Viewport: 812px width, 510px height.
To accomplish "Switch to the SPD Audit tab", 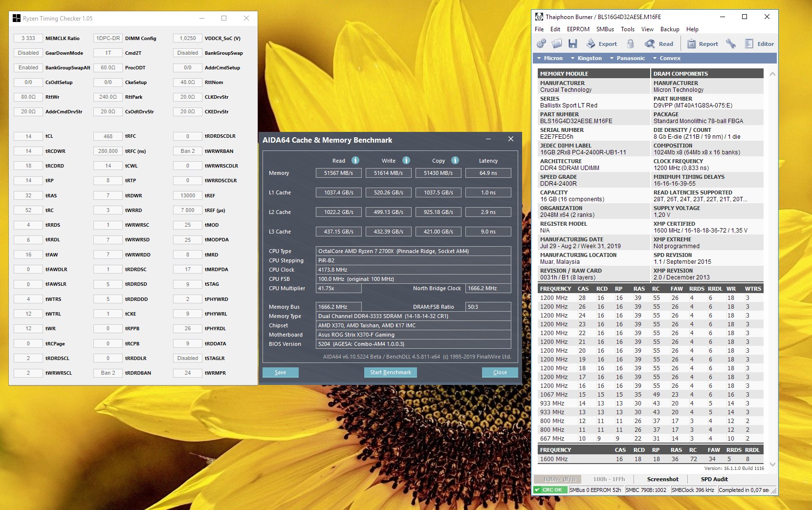I will click(714, 479).
